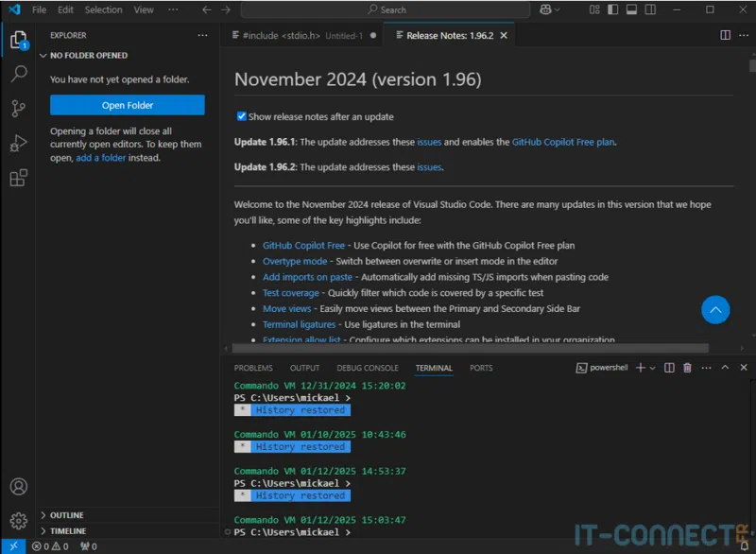Open the Extensions view

coord(19,180)
